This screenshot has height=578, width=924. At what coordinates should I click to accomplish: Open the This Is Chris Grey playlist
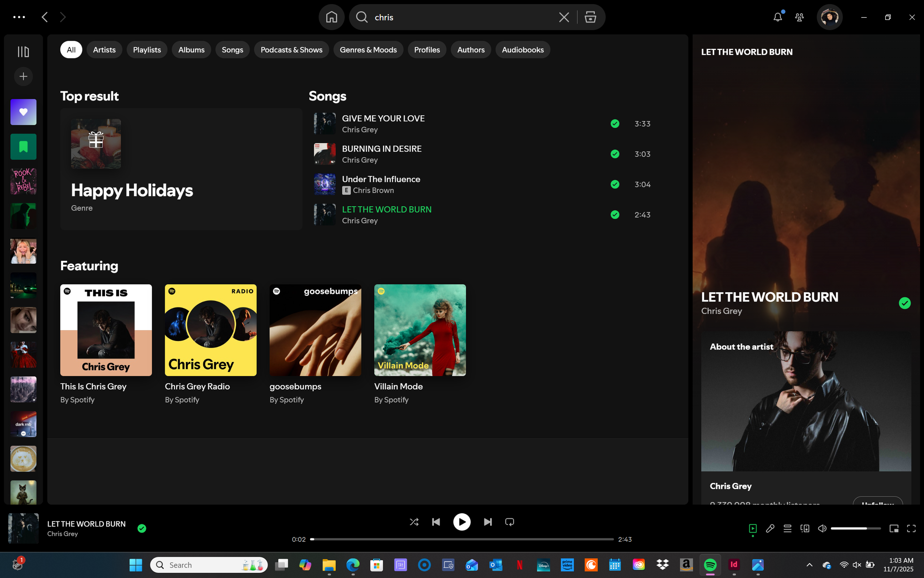point(106,330)
